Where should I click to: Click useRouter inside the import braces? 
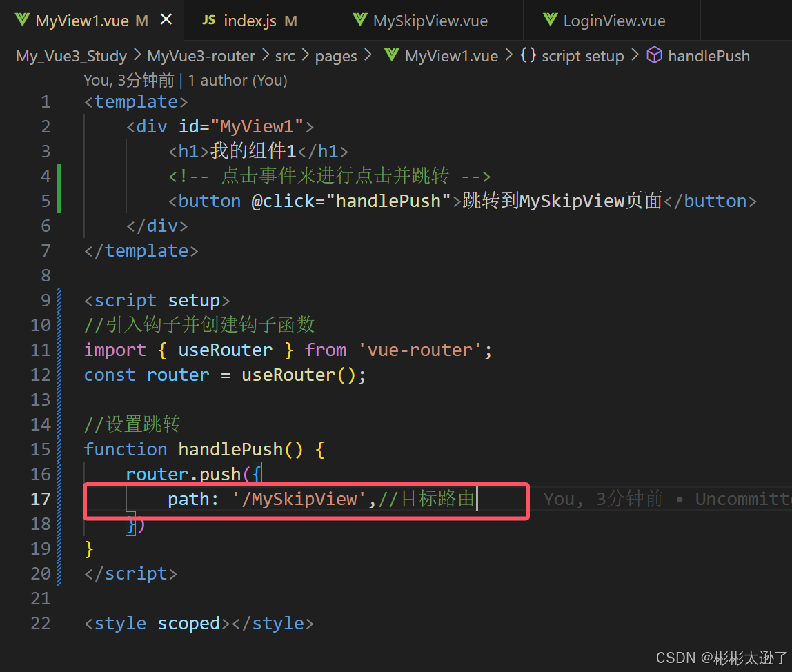tap(226, 350)
